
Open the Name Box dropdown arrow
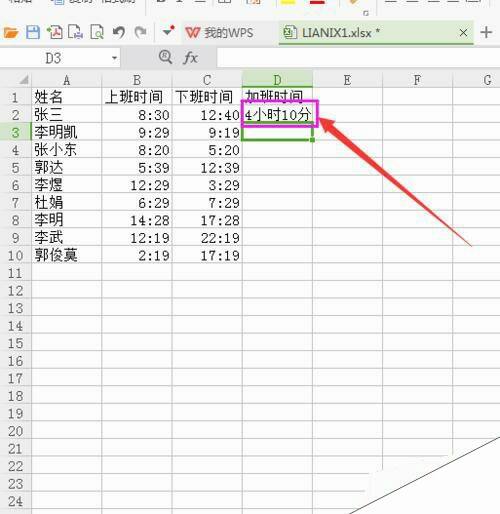(x=114, y=58)
